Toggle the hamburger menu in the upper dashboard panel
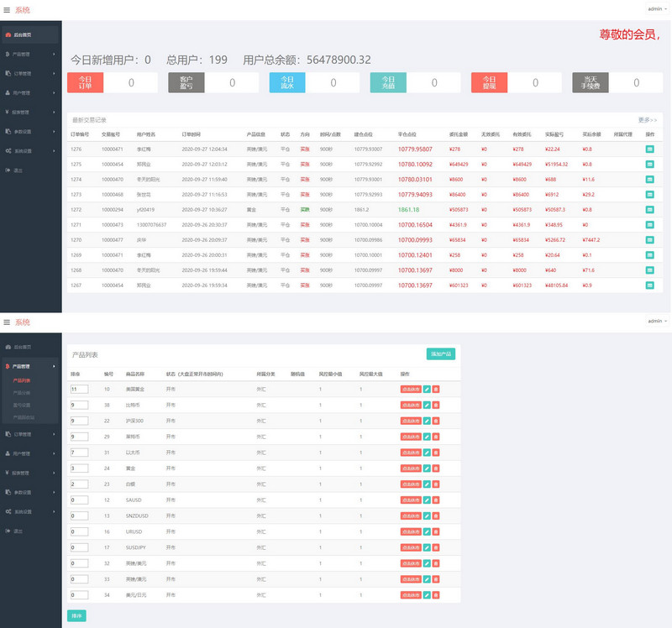The image size is (672, 628). click(x=7, y=10)
